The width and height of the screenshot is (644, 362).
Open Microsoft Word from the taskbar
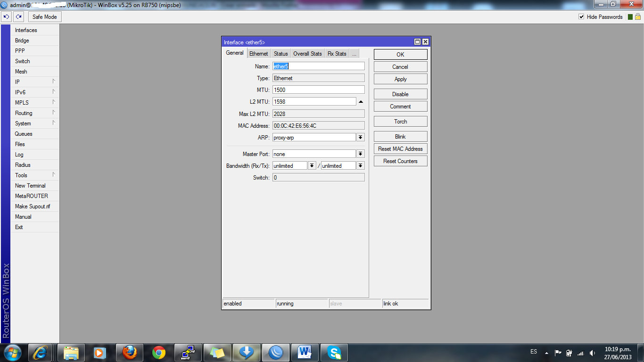point(305,353)
